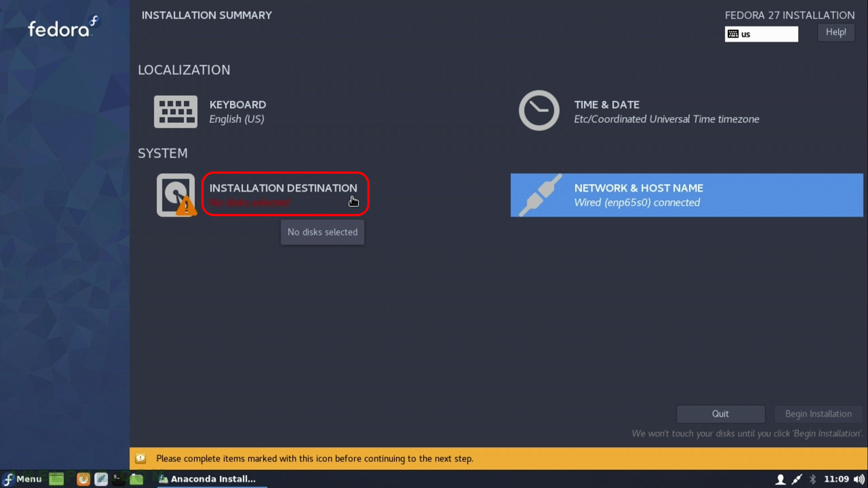The image size is (868, 488).
Task: Open Network & Host Name settings
Action: [x=687, y=195]
